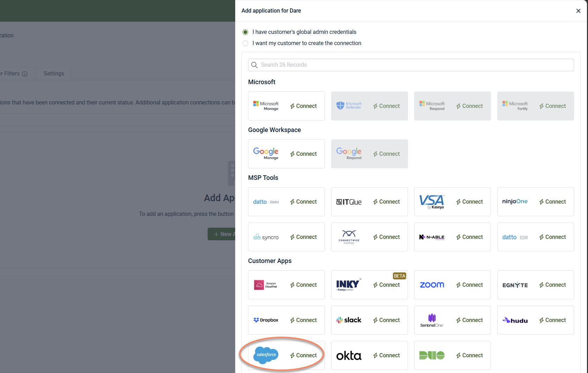
Task: Click the SentinelOne logo
Action: pos(432,320)
